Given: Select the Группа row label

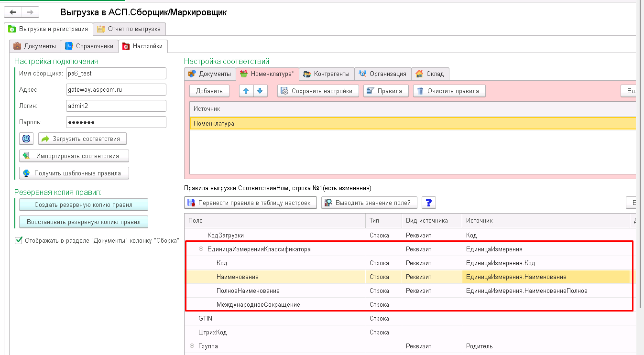Looking at the screenshot, I should (208, 346).
